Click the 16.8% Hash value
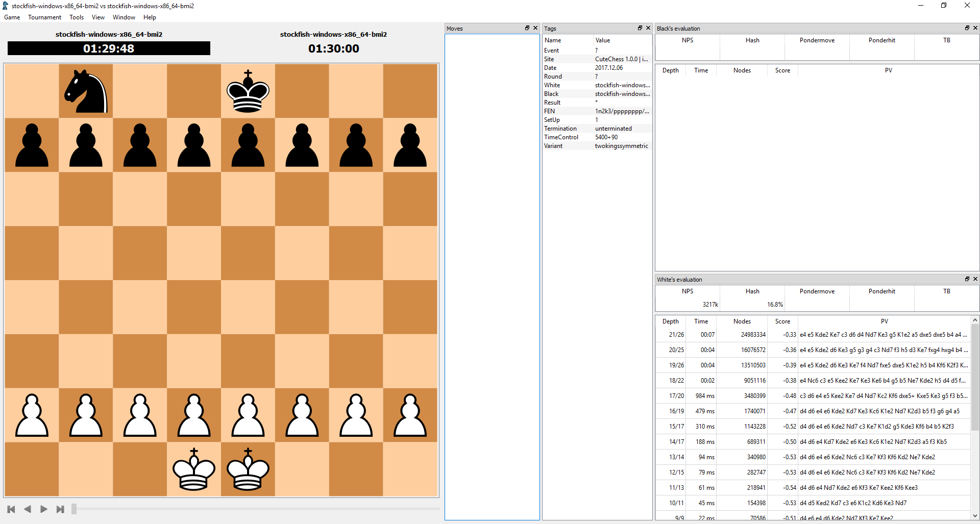Viewport: 980px width, 524px height. (775, 305)
